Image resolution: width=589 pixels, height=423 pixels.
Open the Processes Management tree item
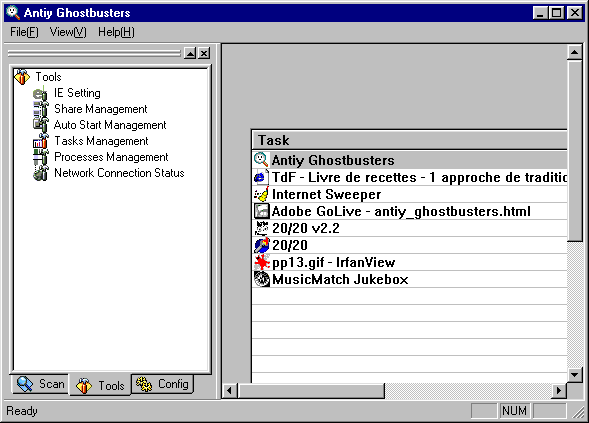(x=111, y=157)
